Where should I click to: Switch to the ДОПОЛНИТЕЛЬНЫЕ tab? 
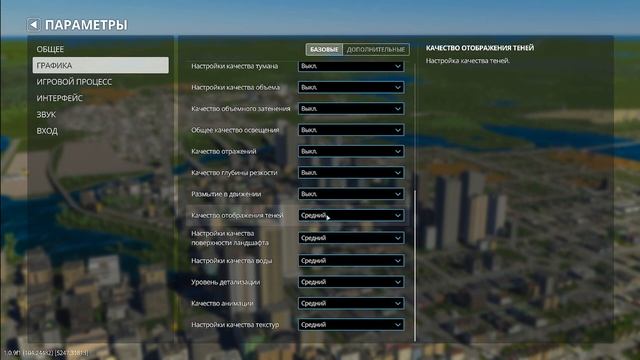376,49
